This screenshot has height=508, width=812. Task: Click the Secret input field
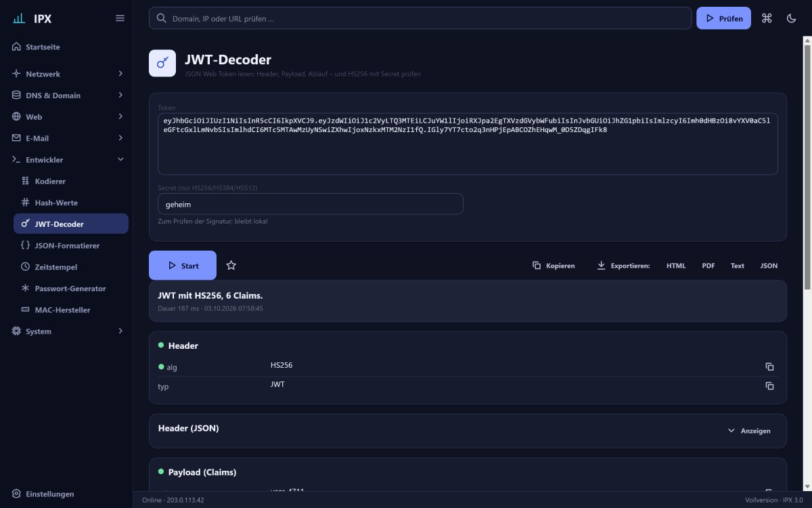(x=311, y=204)
